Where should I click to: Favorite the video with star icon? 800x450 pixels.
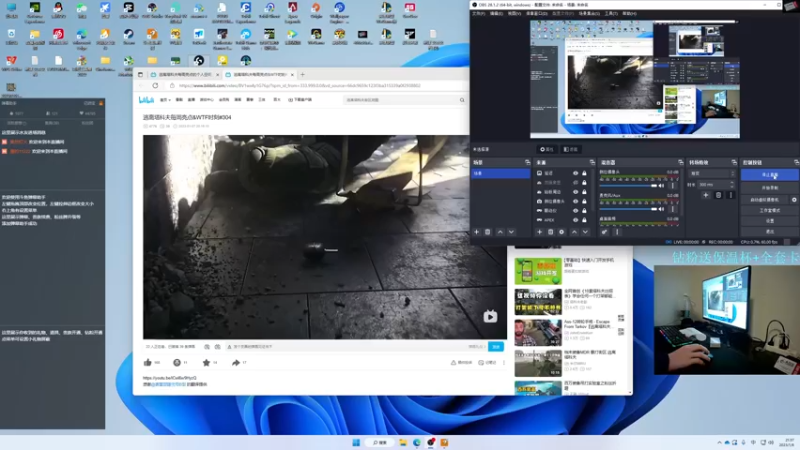206,363
